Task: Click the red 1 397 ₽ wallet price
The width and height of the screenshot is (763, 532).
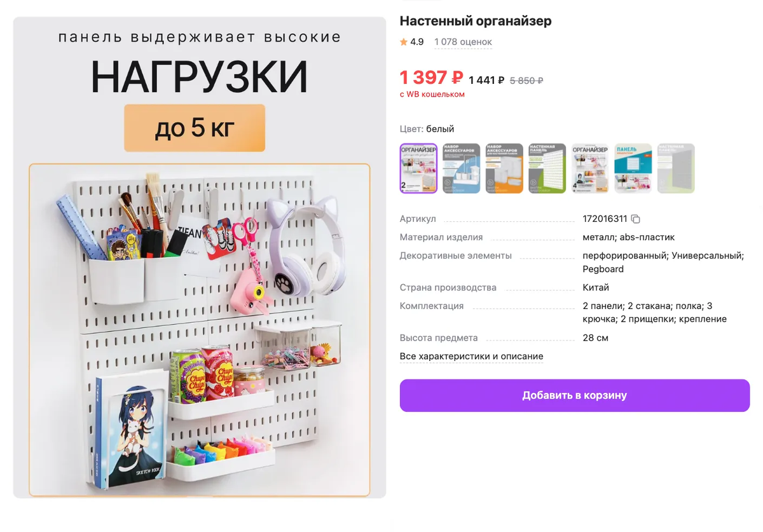Action: coord(431,78)
